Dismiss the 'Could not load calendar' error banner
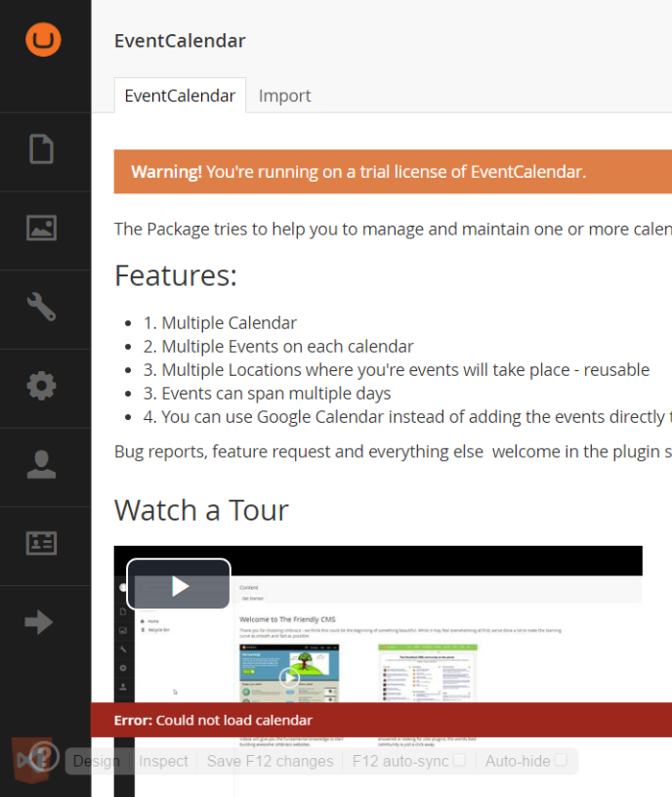This screenshot has height=797, width=672. click(381, 720)
